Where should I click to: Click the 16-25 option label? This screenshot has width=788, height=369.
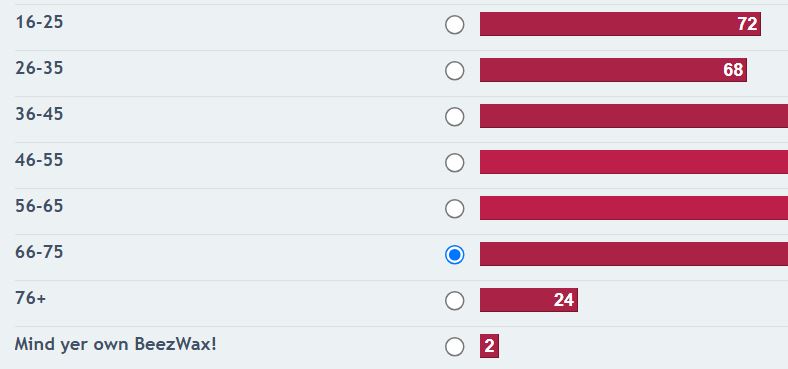click(39, 22)
